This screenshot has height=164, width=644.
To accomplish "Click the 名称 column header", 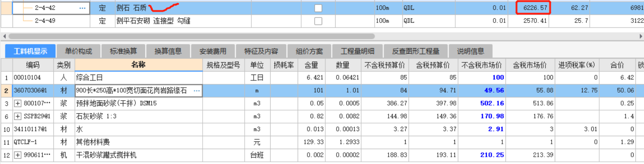I will pyautogui.click(x=138, y=65).
